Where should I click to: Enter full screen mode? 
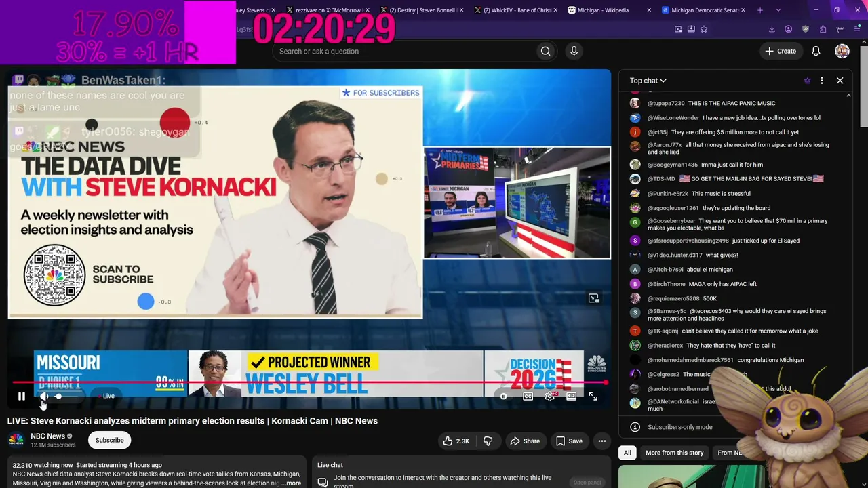[593, 396]
